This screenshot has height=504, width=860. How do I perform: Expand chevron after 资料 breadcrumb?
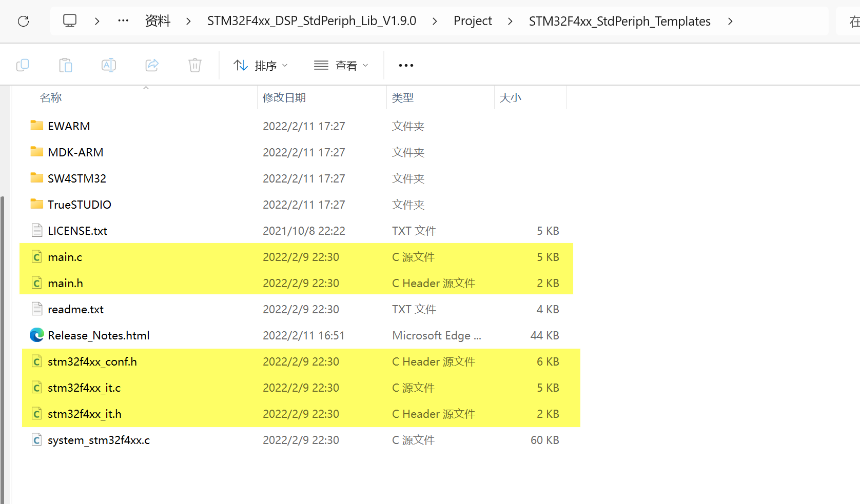[x=189, y=21]
